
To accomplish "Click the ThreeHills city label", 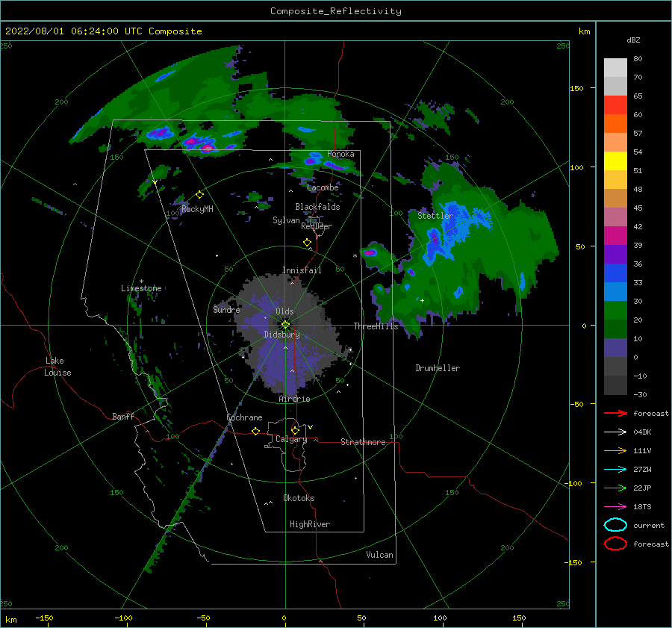I will 376,326.
